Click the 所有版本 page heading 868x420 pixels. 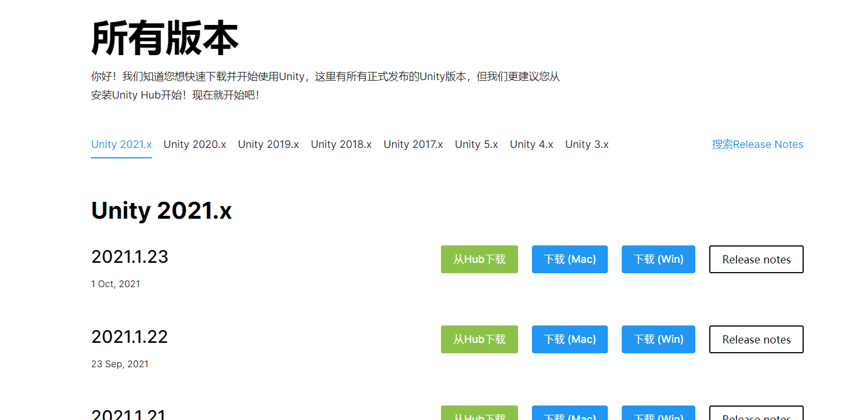(165, 38)
